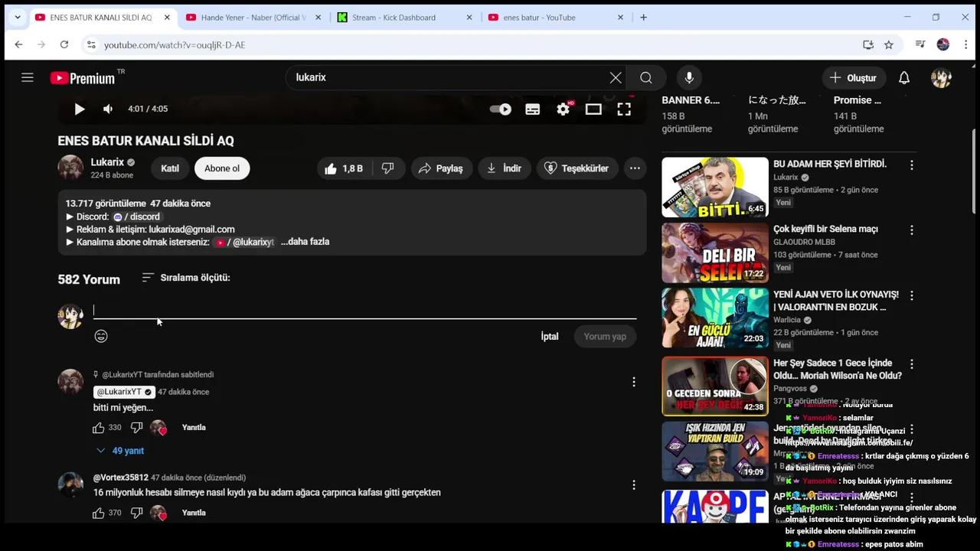Expand description with ...daha fazla
980x551 pixels.
(305, 242)
